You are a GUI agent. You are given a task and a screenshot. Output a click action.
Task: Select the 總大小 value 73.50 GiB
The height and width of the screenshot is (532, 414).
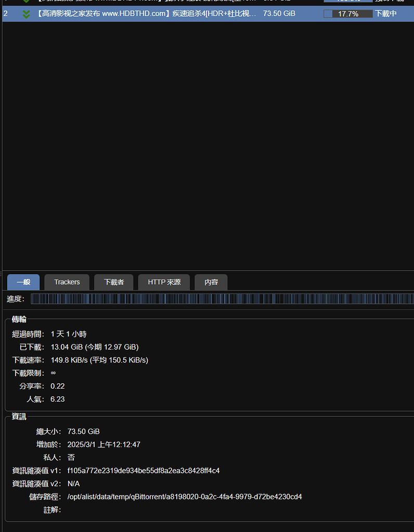(84, 432)
